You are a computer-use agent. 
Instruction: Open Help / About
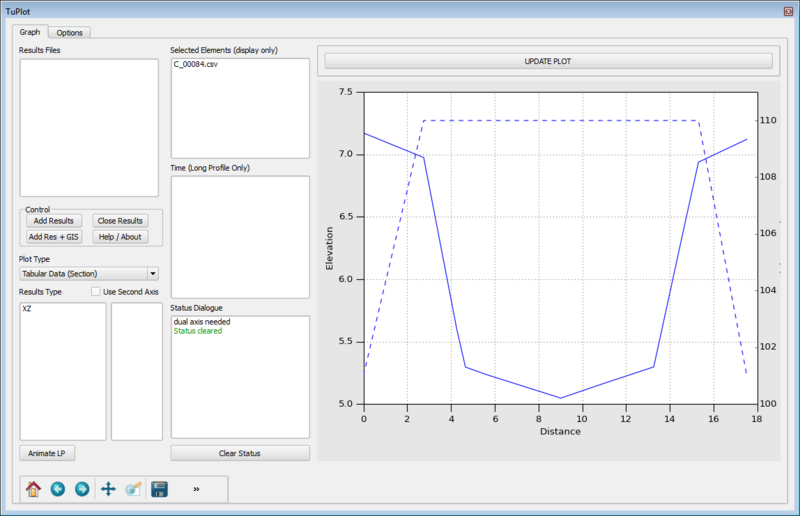coord(120,237)
